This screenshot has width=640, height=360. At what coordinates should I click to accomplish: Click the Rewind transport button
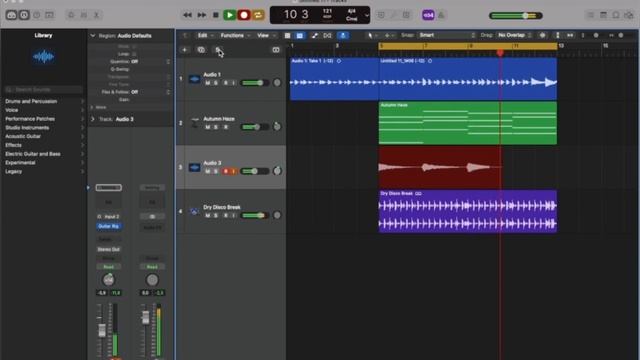(187, 15)
